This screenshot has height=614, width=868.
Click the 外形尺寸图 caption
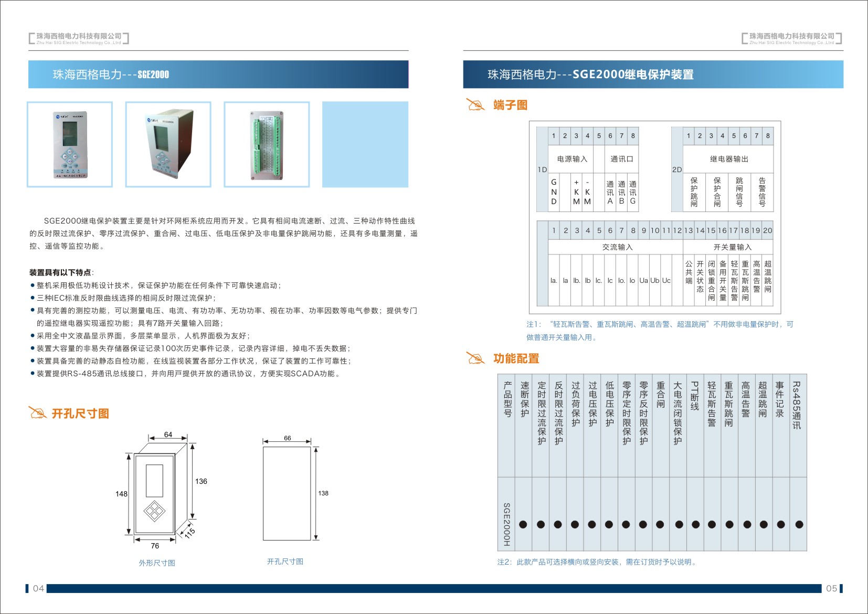tap(157, 563)
